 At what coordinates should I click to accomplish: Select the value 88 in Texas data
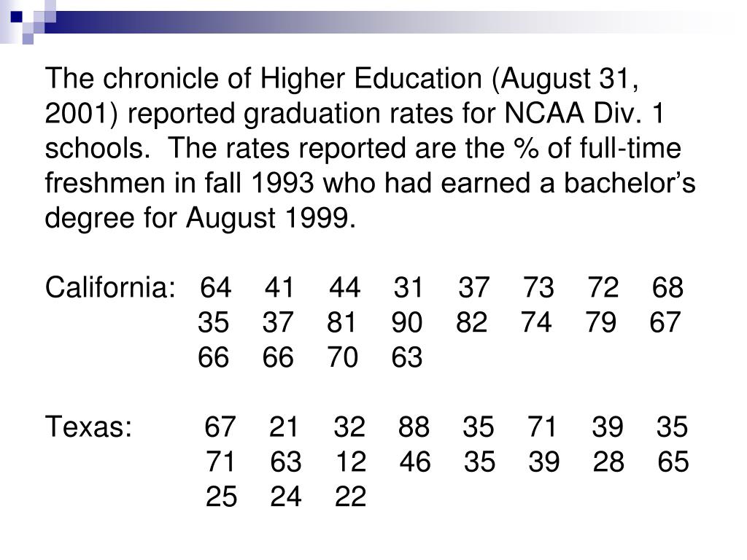[x=414, y=427]
